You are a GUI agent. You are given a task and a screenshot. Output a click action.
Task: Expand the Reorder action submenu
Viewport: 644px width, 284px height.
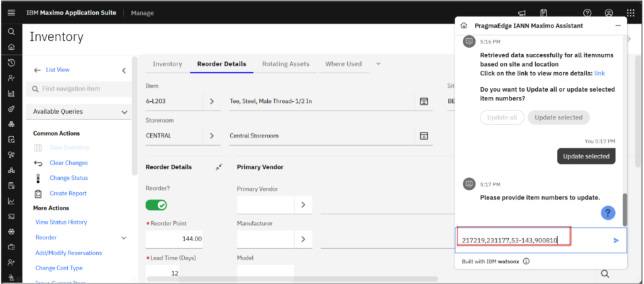(x=124, y=238)
